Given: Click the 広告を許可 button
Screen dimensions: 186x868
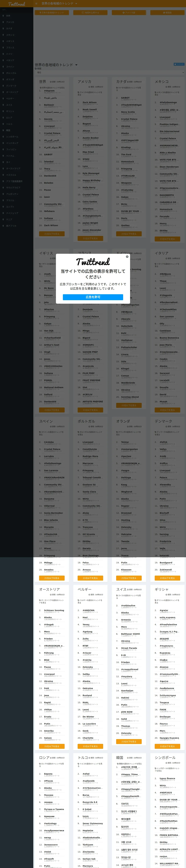Looking at the screenshot, I should 93,297.
